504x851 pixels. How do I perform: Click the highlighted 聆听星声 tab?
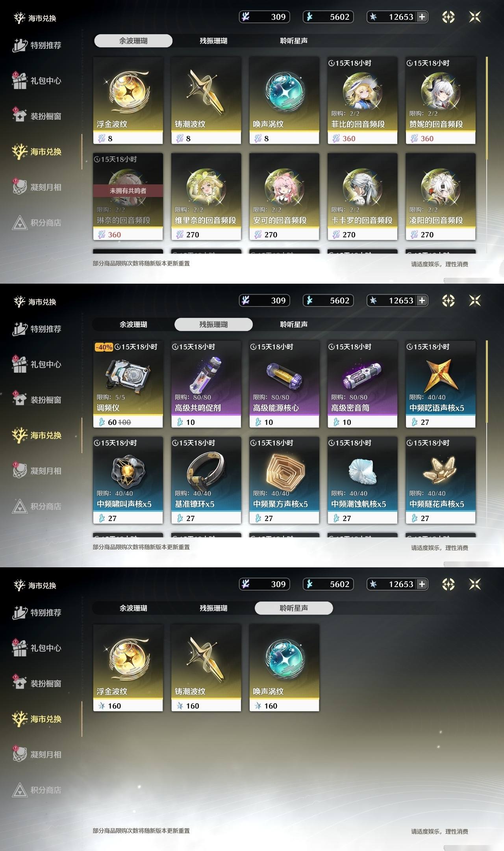tap(294, 608)
